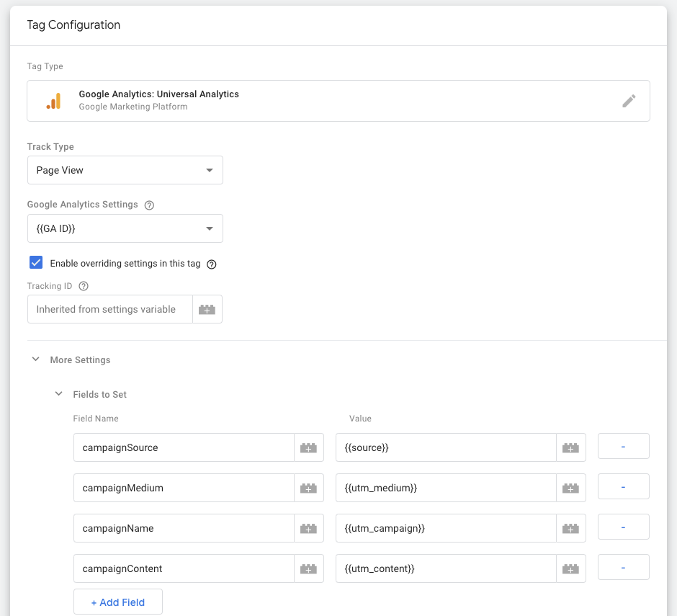Remove the campaignMedium field row

click(x=624, y=486)
